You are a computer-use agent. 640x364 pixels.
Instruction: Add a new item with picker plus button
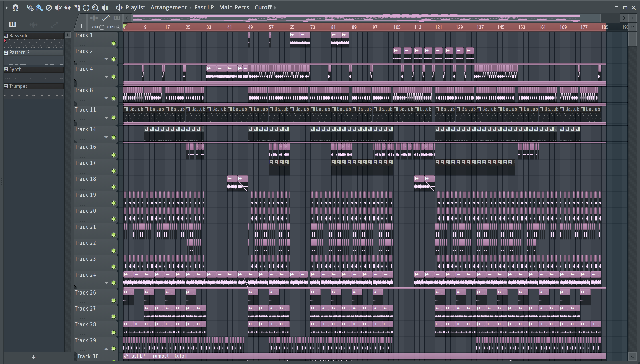34,357
